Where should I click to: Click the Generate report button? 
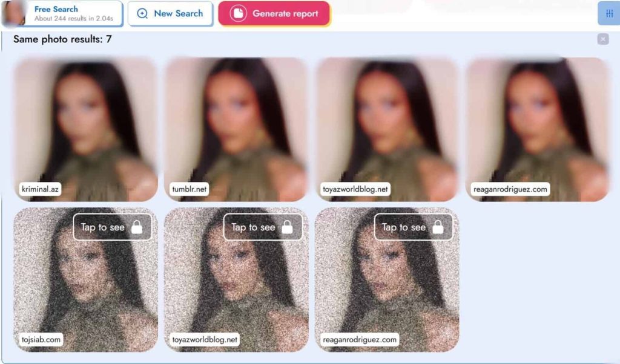point(274,13)
